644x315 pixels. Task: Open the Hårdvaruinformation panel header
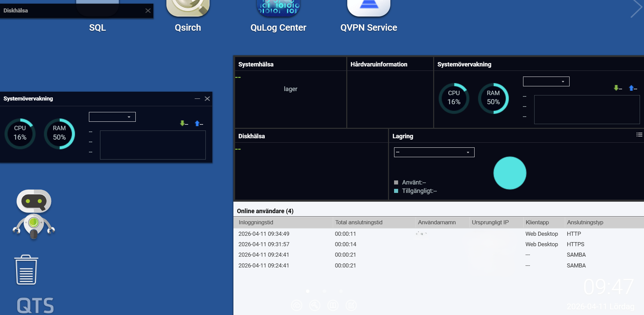[379, 64]
